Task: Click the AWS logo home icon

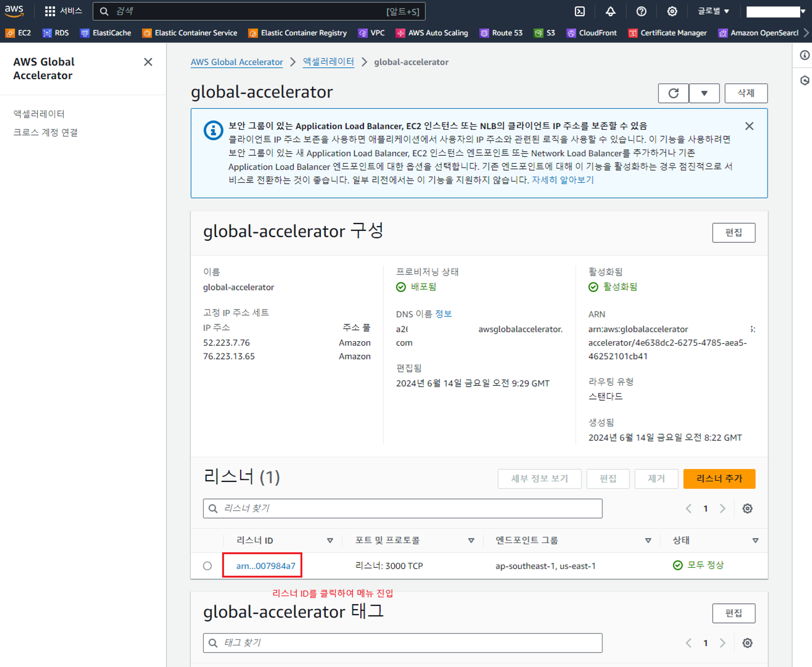Action: pyautogui.click(x=14, y=11)
